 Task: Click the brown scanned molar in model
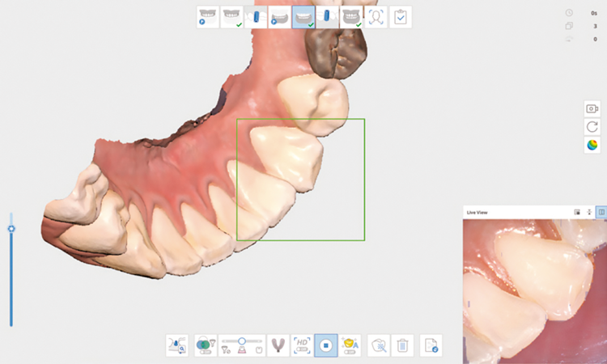tap(336, 53)
